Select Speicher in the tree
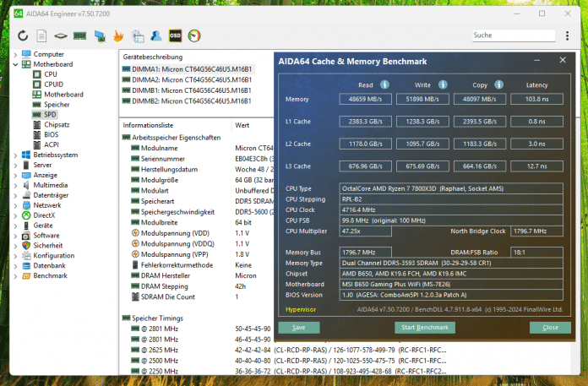 57,105
